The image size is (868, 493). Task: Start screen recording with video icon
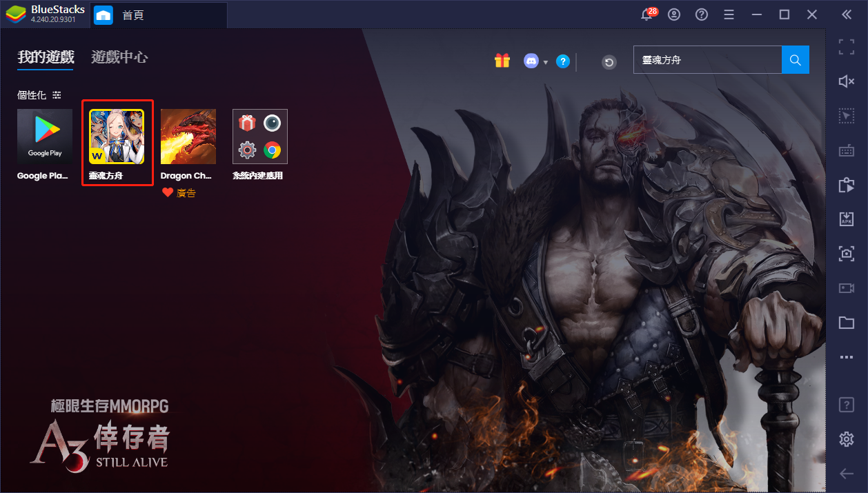click(x=847, y=288)
